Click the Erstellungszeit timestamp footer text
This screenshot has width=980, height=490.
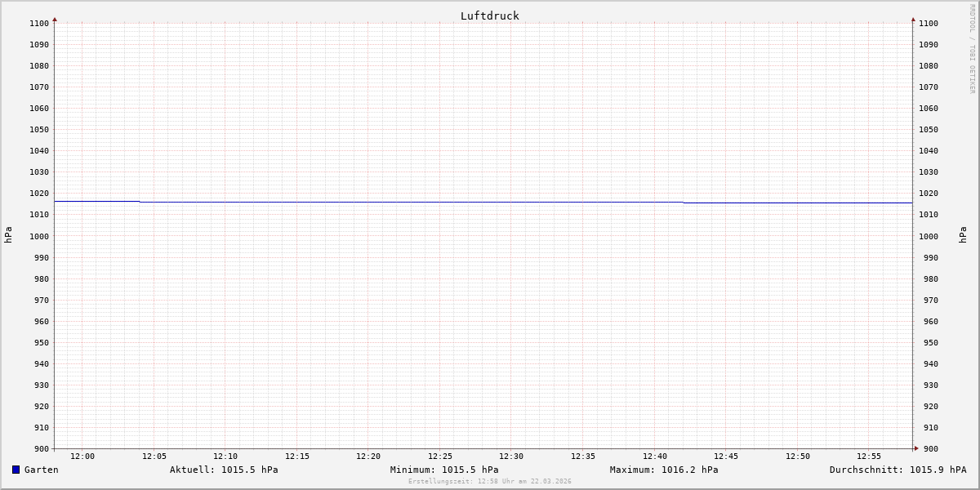tap(489, 481)
